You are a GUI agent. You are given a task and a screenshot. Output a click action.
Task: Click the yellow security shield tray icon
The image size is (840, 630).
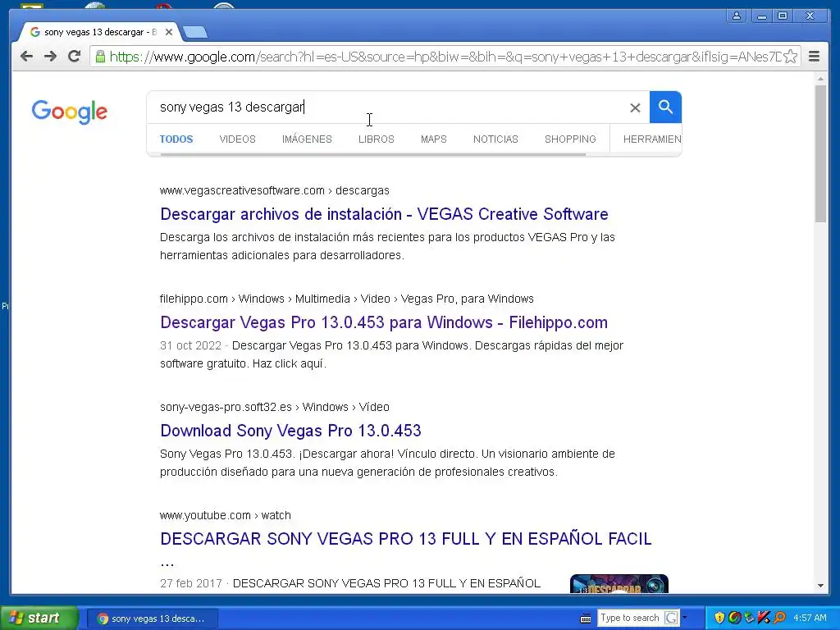[x=719, y=618]
